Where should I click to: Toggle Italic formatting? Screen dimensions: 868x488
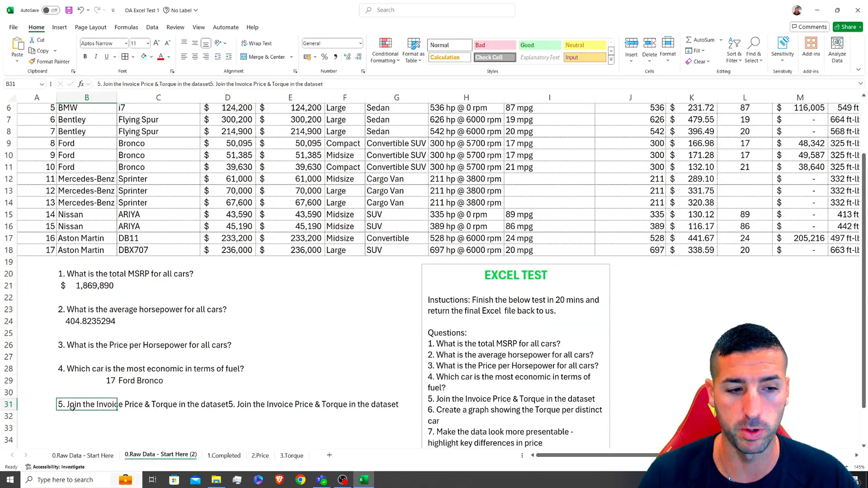[x=96, y=56]
